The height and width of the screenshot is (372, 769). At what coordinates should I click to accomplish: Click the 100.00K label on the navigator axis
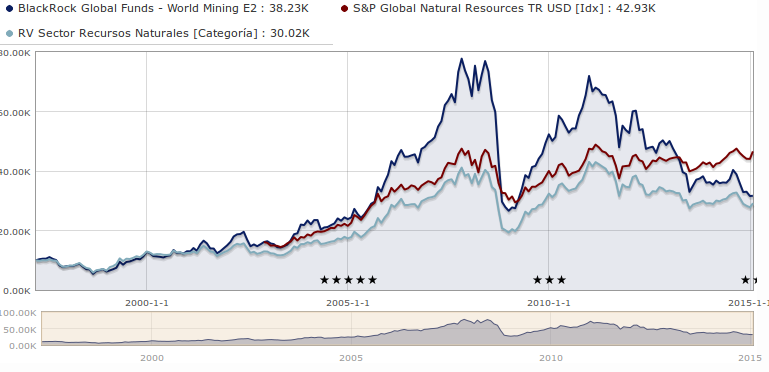(x=18, y=313)
